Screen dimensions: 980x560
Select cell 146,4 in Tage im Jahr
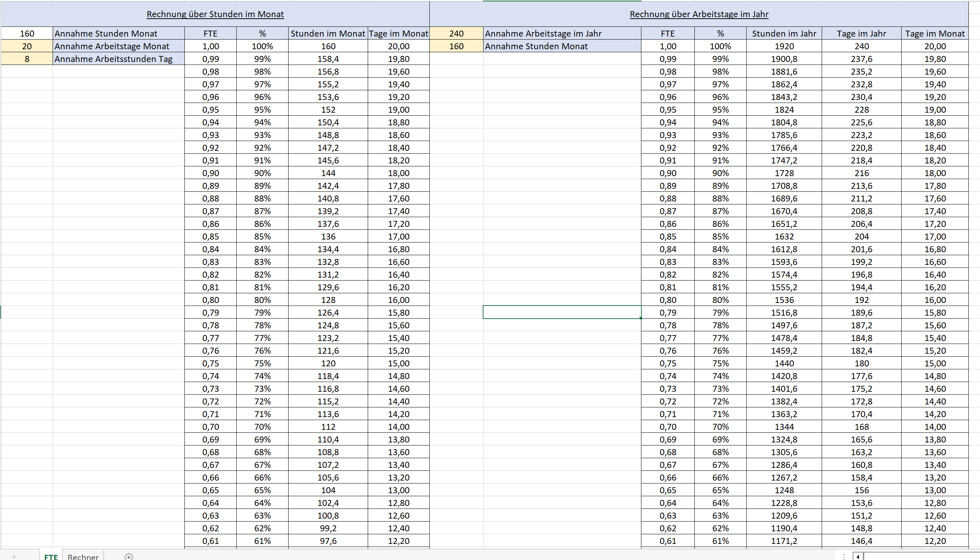pyautogui.click(x=861, y=541)
